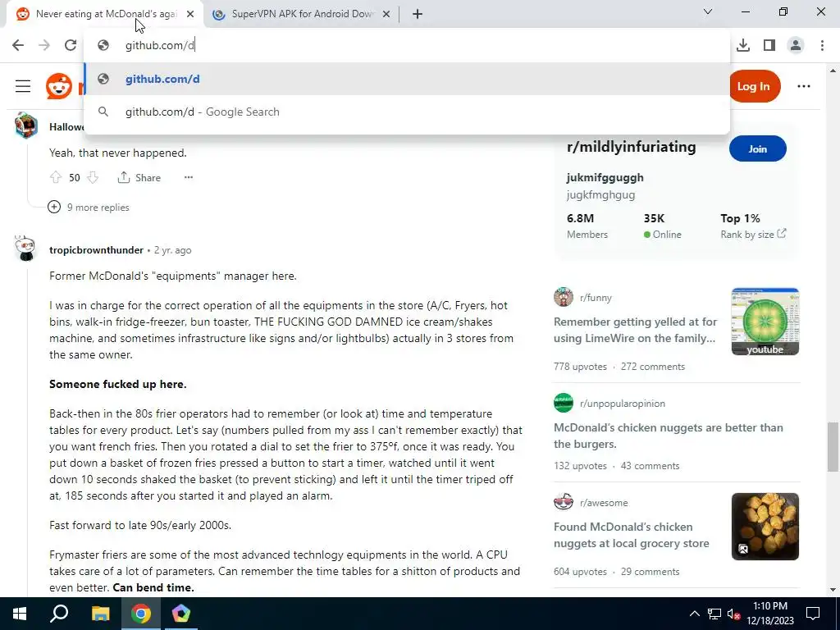Click the r/unpopularopinion community icon
840x630 pixels.
click(x=563, y=403)
